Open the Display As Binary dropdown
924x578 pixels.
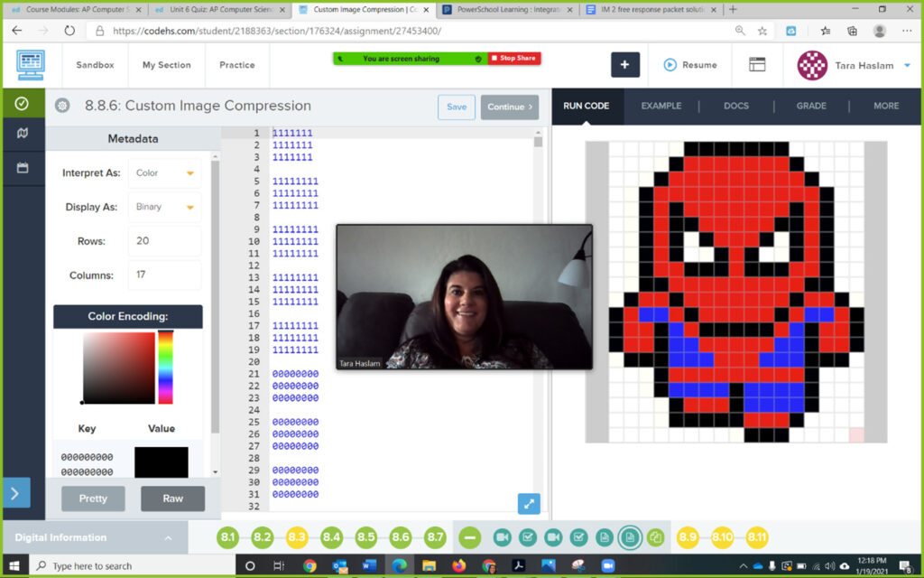pos(165,207)
